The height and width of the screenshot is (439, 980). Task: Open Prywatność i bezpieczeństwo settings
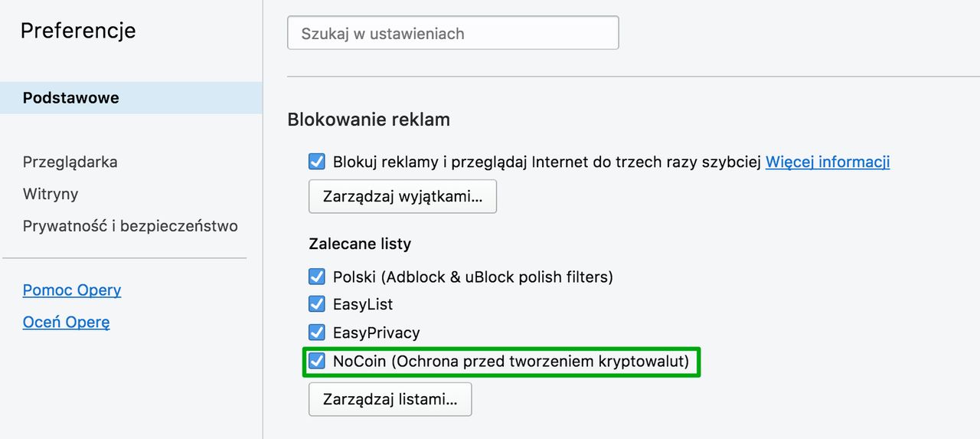pos(130,226)
